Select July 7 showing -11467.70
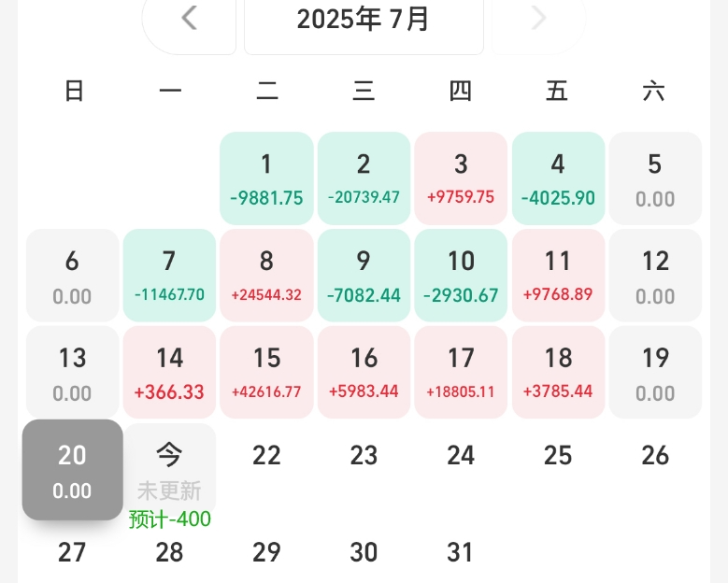 (x=169, y=276)
